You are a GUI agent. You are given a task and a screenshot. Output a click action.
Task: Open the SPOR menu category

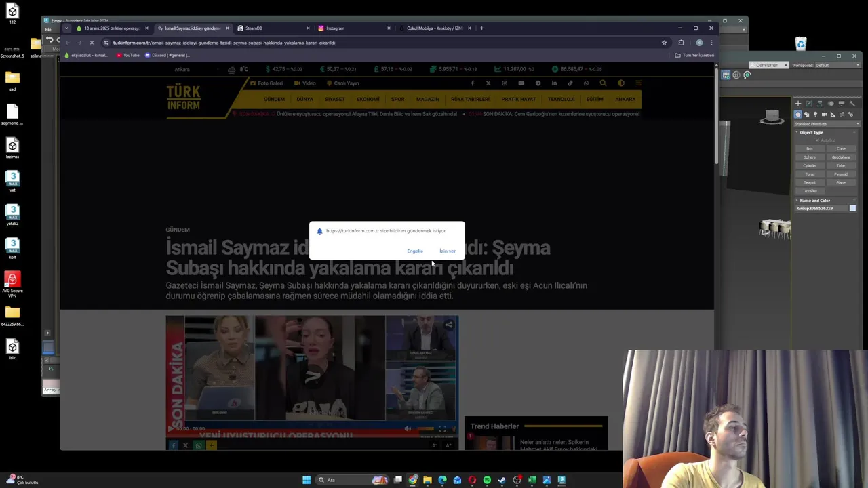pyautogui.click(x=398, y=100)
